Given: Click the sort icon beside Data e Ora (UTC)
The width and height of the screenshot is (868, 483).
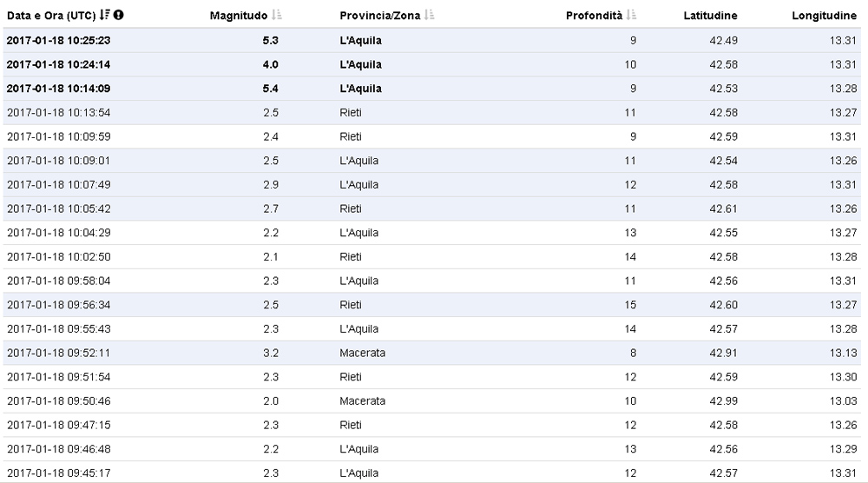Looking at the screenshot, I should pos(105,15).
